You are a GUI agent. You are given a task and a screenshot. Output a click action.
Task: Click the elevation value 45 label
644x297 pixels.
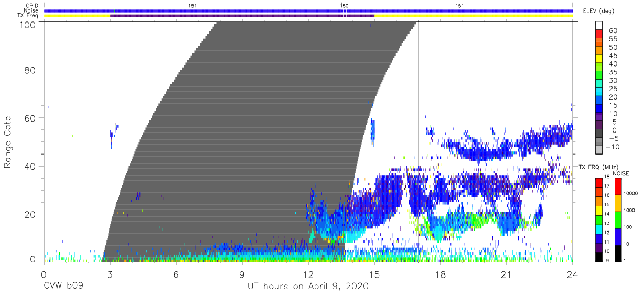(x=612, y=56)
